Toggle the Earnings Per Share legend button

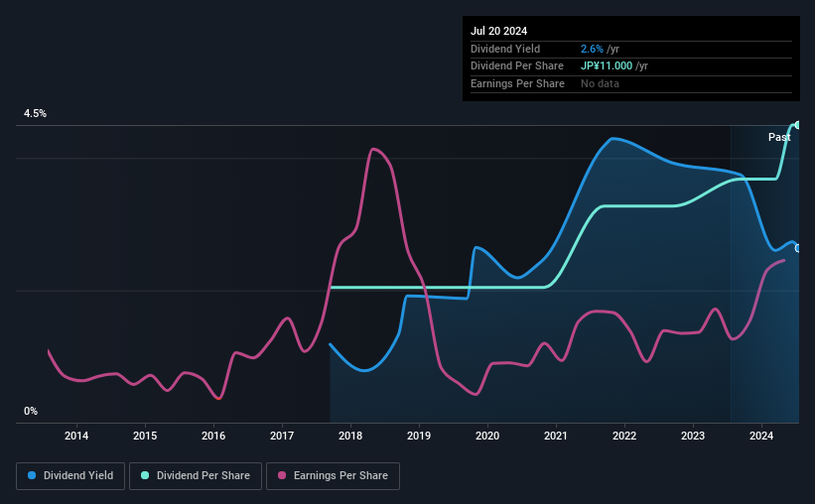point(333,475)
